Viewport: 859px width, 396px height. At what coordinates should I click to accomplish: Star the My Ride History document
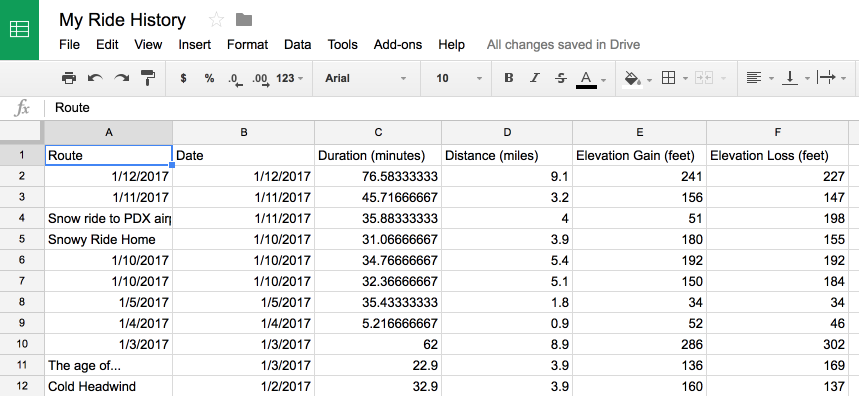coord(216,20)
